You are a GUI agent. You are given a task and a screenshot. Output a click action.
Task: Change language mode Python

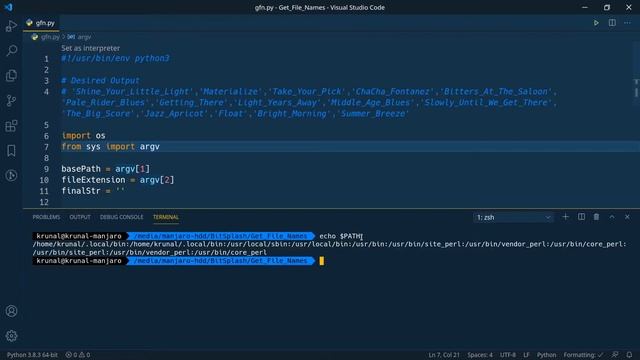click(x=546, y=355)
